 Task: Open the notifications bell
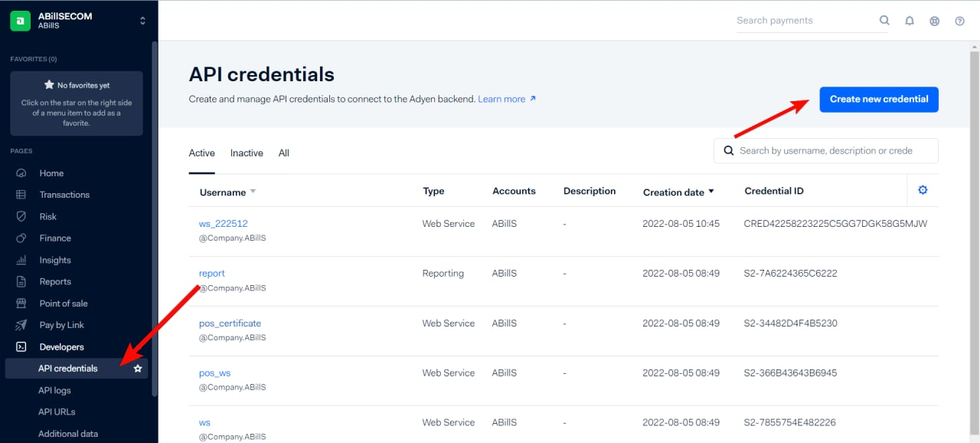(x=910, y=21)
